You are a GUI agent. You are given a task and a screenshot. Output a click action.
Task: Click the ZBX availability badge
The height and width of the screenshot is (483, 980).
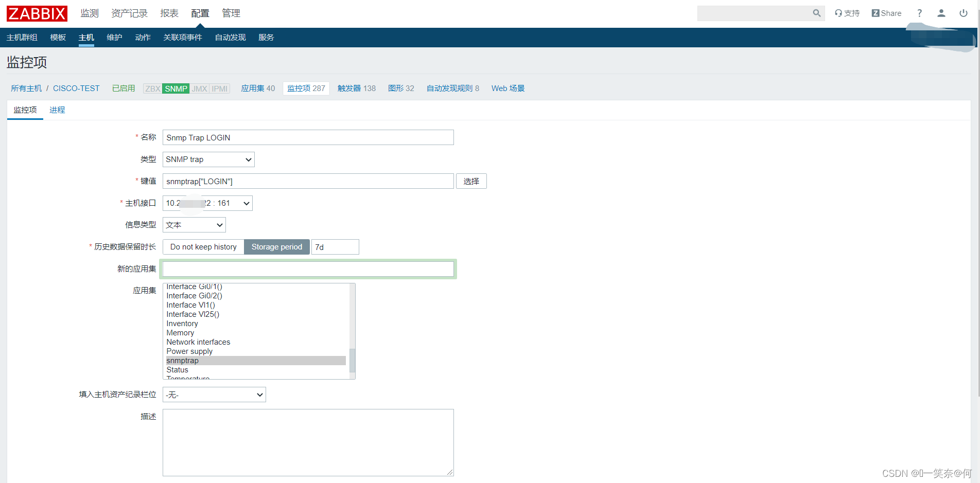coord(153,88)
